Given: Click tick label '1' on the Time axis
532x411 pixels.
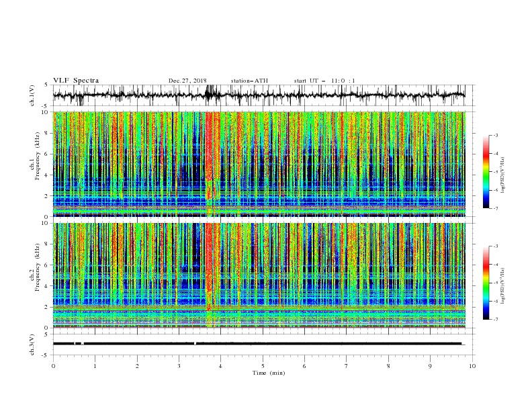Looking at the screenshot, I should click(95, 366).
